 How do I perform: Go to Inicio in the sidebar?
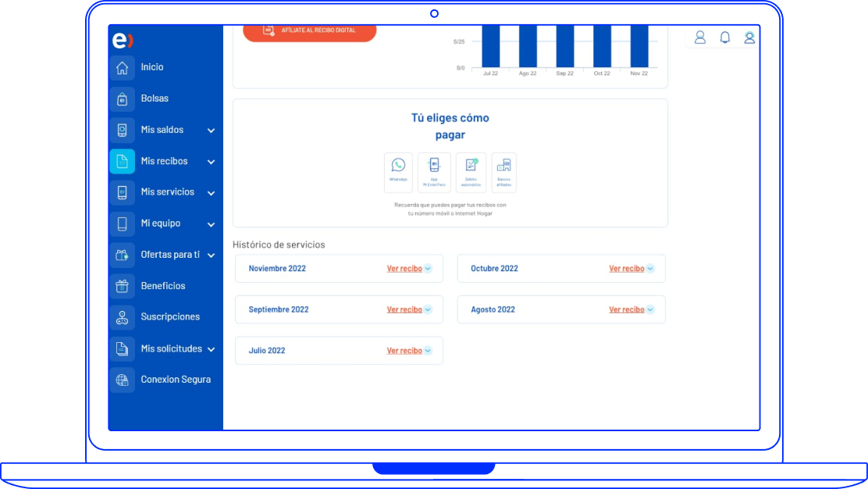tap(152, 67)
